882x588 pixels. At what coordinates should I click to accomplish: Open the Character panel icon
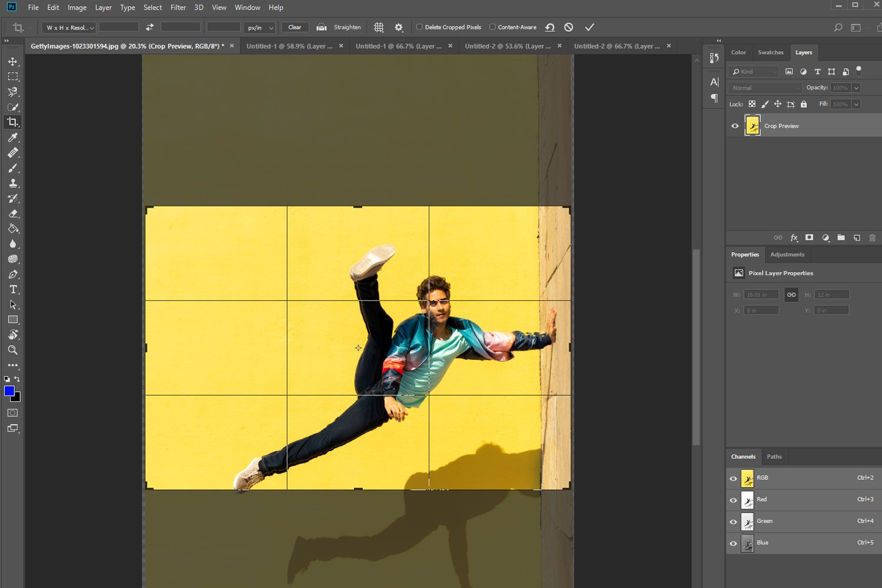[714, 82]
